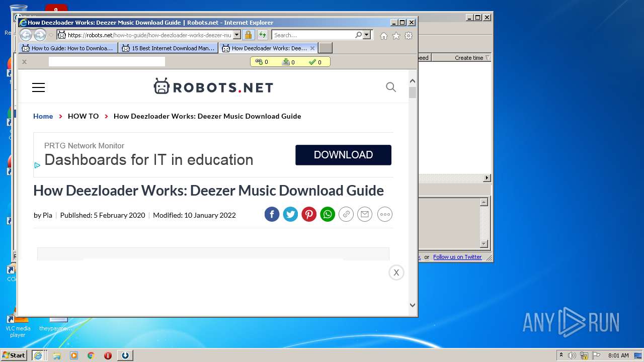Close the How Deezloader Works tab
Image resolution: width=644 pixels, height=362 pixels.
312,48
